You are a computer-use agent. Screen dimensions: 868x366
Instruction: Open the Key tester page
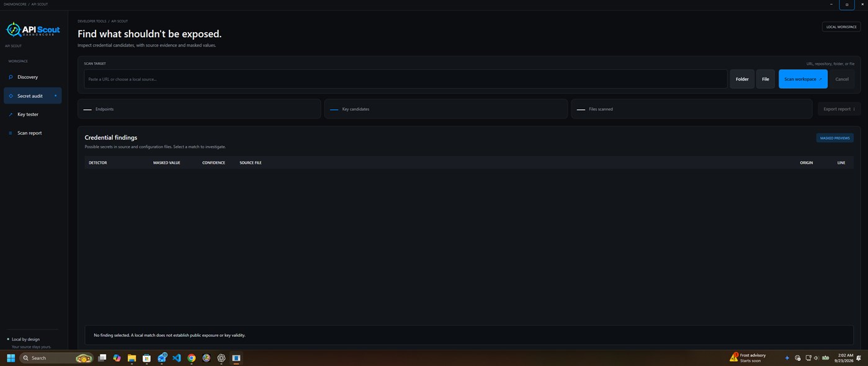pos(32,114)
